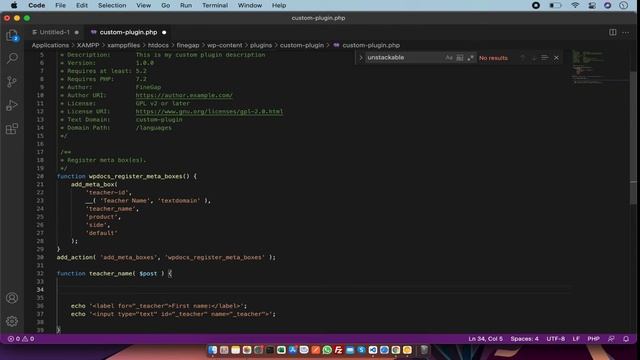Open the Code application menu
This screenshot has height=360, width=640.
click(36, 5)
